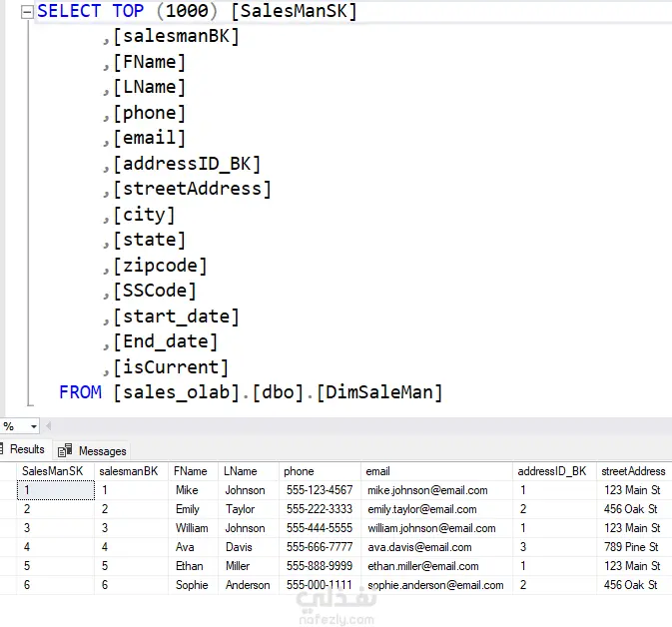672x627 pixels.
Task: Click the horizontal scroll left arrow
Action: pos(49,426)
